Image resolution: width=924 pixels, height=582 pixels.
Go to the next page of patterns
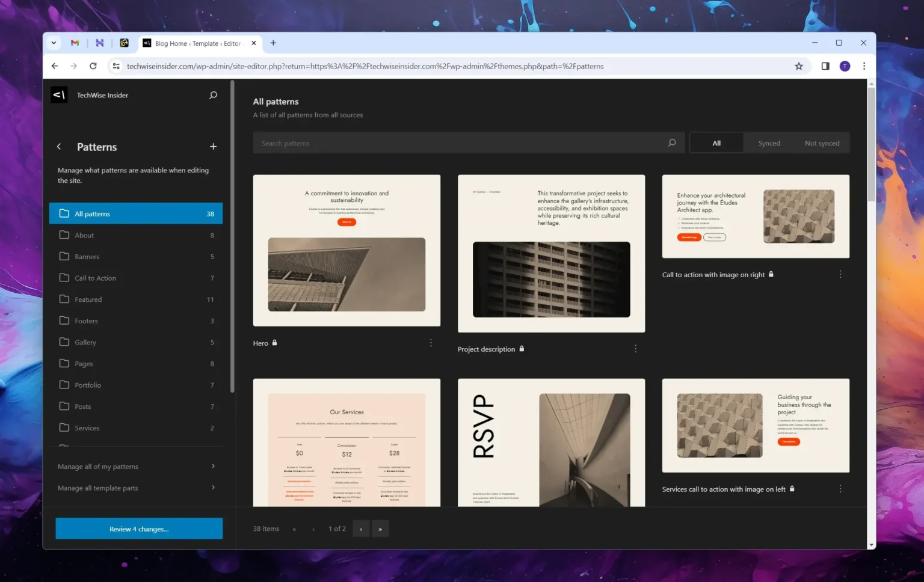361,528
